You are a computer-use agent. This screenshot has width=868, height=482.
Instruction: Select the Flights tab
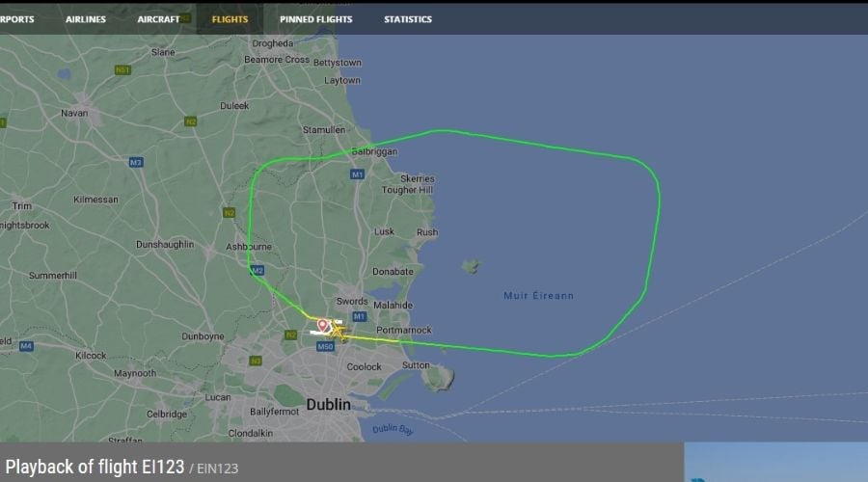point(230,19)
